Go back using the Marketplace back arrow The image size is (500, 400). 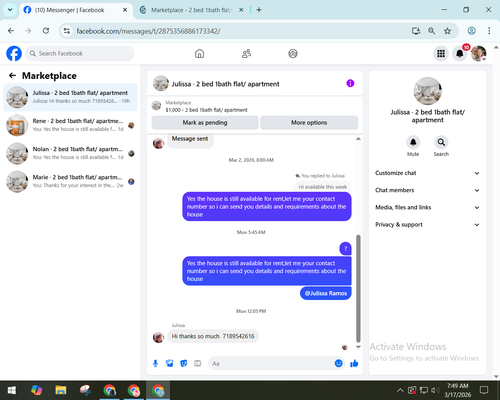point(12,76)
